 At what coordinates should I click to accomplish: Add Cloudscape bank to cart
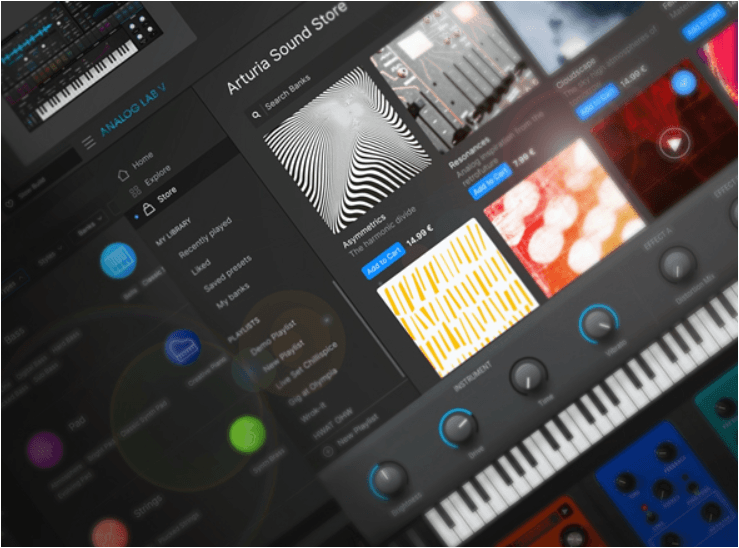coord(597,101)
